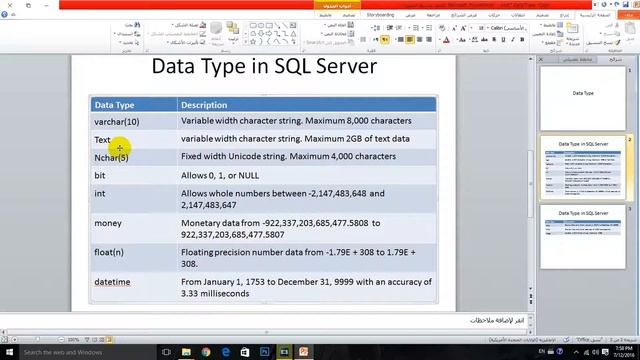Toggle the left-to-right text direction button
The image size is (640, 360).
click(376, 40)
